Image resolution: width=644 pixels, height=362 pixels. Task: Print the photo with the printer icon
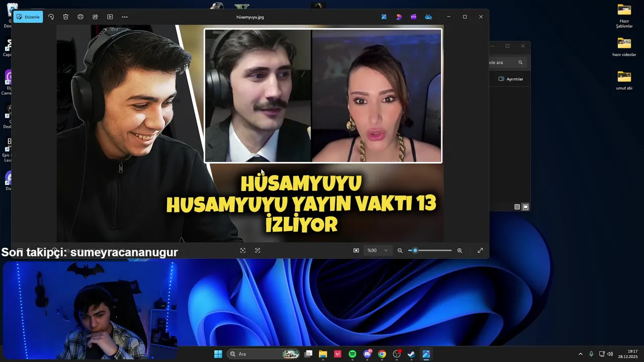pyautogui.click(x=80, y=17)
